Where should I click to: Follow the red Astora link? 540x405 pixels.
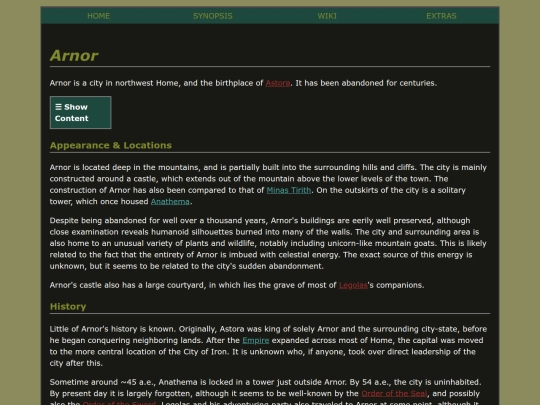point(278,83)
